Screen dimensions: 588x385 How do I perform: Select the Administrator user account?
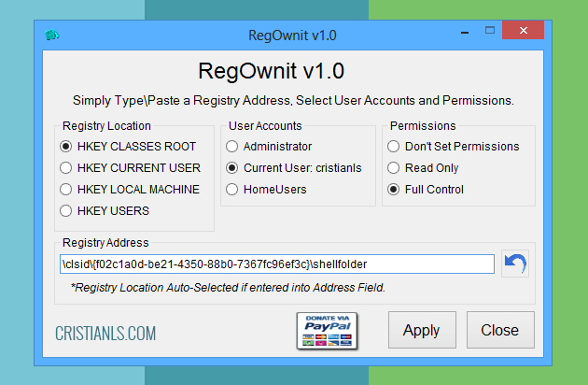(232, 147)
